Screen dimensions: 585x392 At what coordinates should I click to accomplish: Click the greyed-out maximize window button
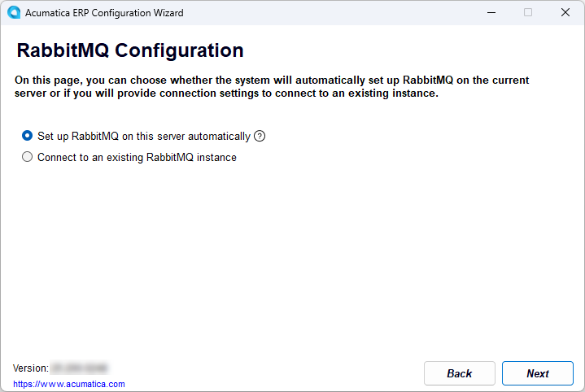528,13
